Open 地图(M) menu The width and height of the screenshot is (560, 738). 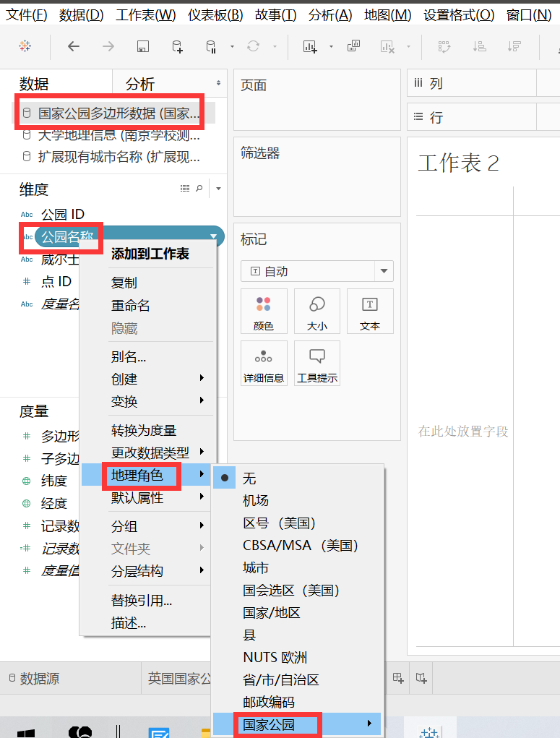coord(388,14)
